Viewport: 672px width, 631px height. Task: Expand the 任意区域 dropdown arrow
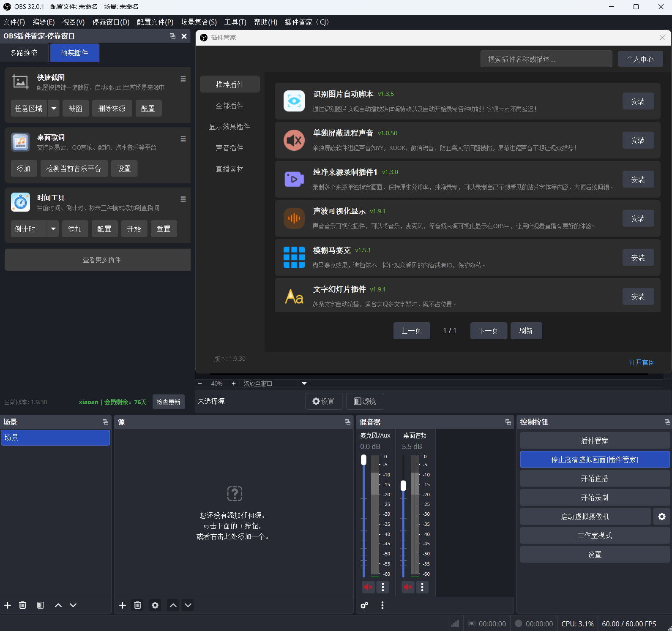pyautogui.click(x=54, y=109)
